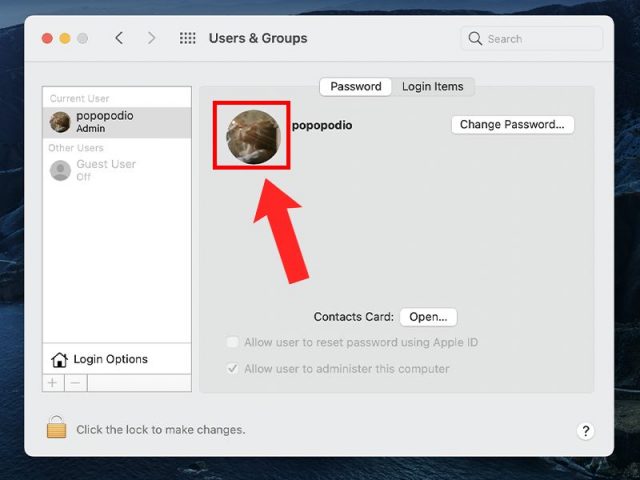Select popopodio Admin in the user list
This screenshot has height=480, width=640.
(116, 122)
